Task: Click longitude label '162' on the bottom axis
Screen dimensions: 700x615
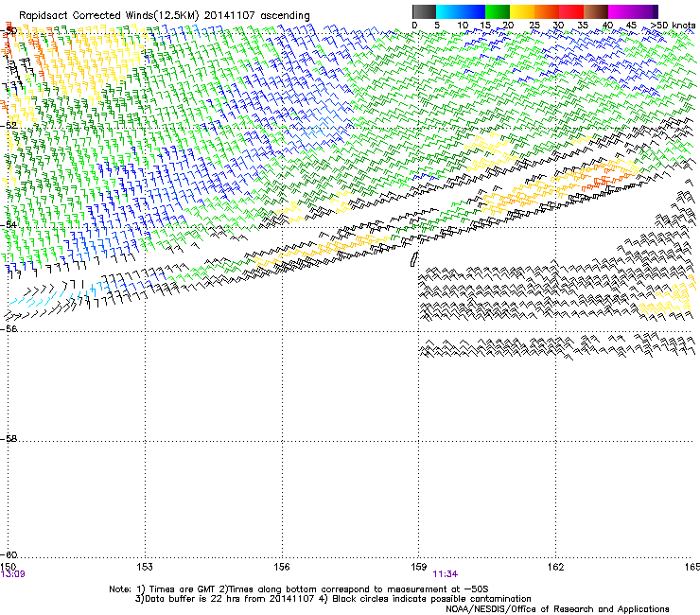Action: point(555,567)
